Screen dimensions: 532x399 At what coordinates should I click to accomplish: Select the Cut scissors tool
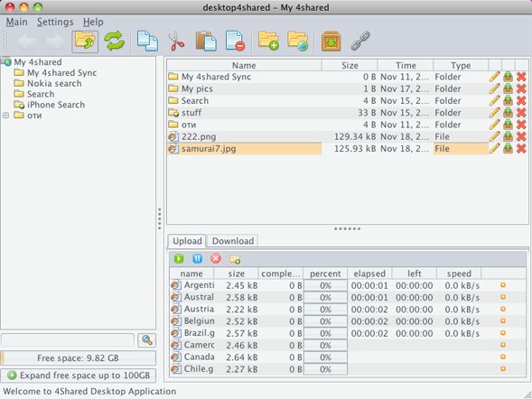click(x=176, y=42)
